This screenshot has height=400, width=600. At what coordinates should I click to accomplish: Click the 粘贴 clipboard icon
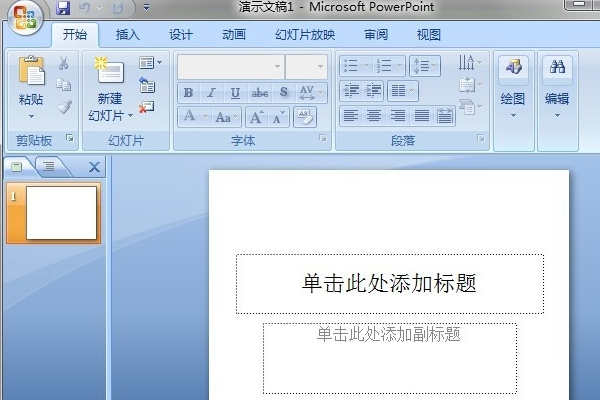point(31,71)
